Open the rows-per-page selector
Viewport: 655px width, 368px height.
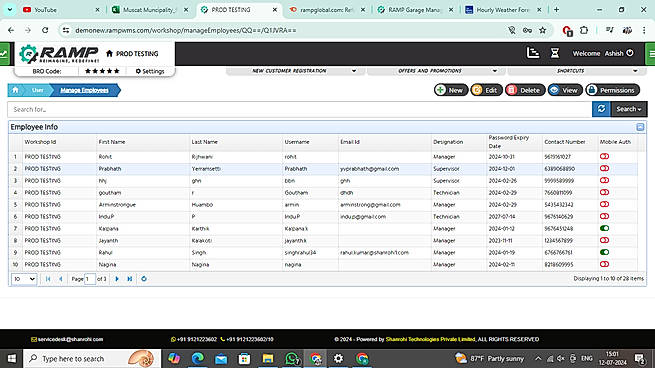(24, 279)
